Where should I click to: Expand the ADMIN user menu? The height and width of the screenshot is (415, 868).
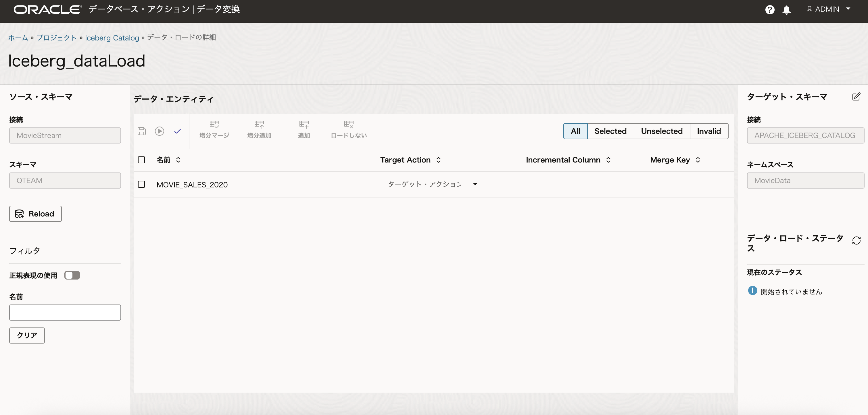(x=829, y=9)
